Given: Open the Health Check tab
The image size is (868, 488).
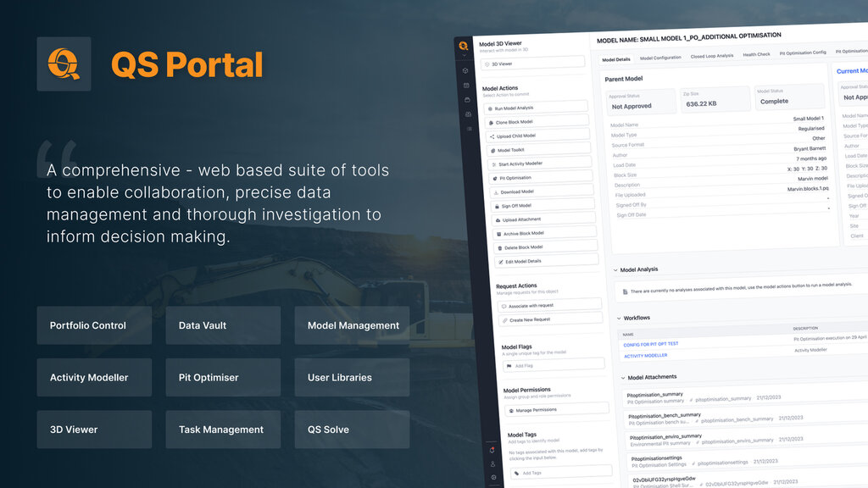Looking at the screenshot, I should point(756,54).
